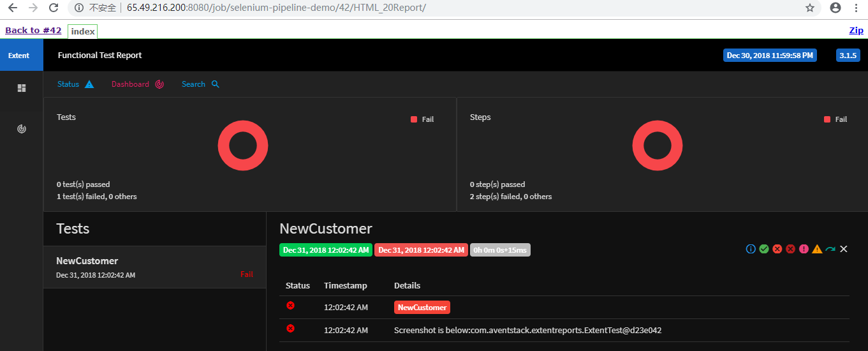Click the Search magnifier icon
Screen dimensions: 868x351
point(216,84)
